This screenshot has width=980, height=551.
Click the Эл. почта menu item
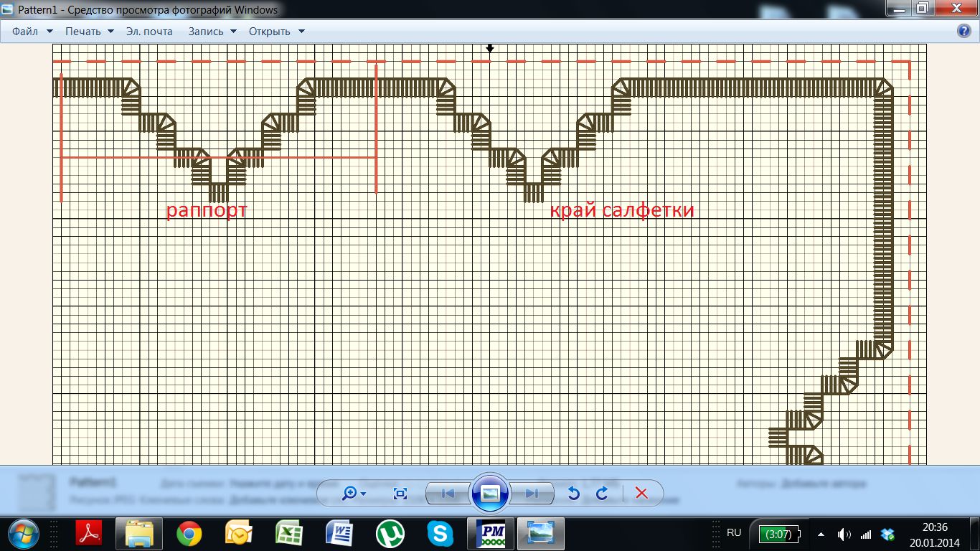pos(149,32)
